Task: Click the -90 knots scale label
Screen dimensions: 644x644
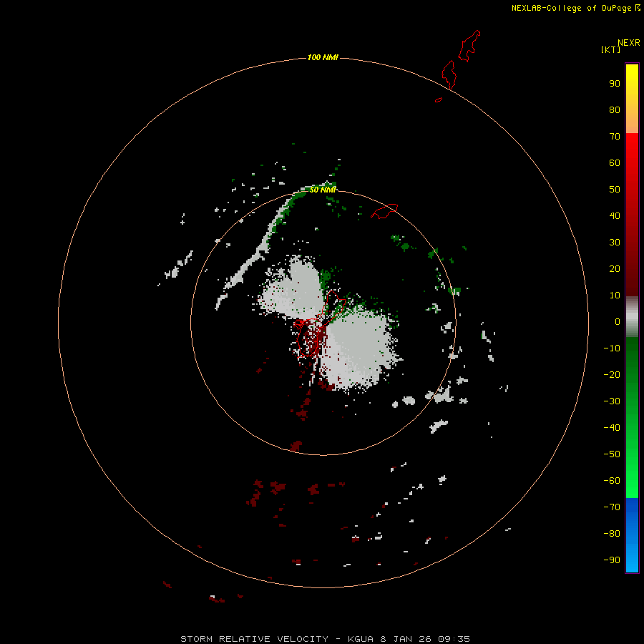Action: click(612, 560)
